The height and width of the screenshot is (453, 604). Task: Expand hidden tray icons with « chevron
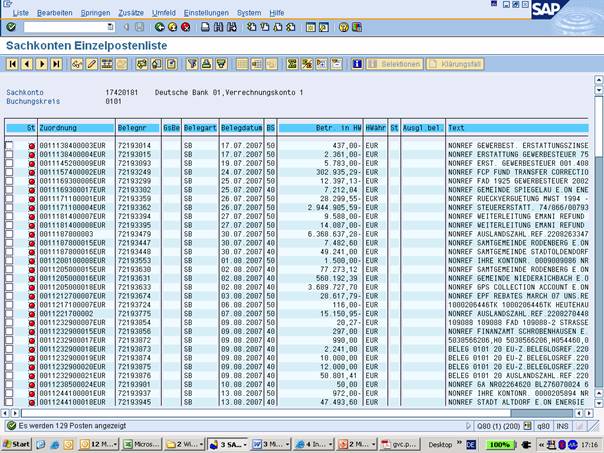[541, 445]
